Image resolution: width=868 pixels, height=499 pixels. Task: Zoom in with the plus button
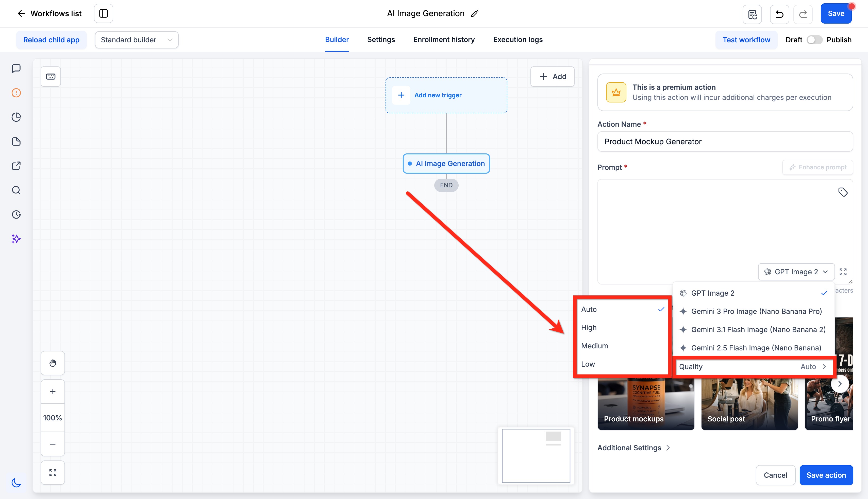(53, 391)
